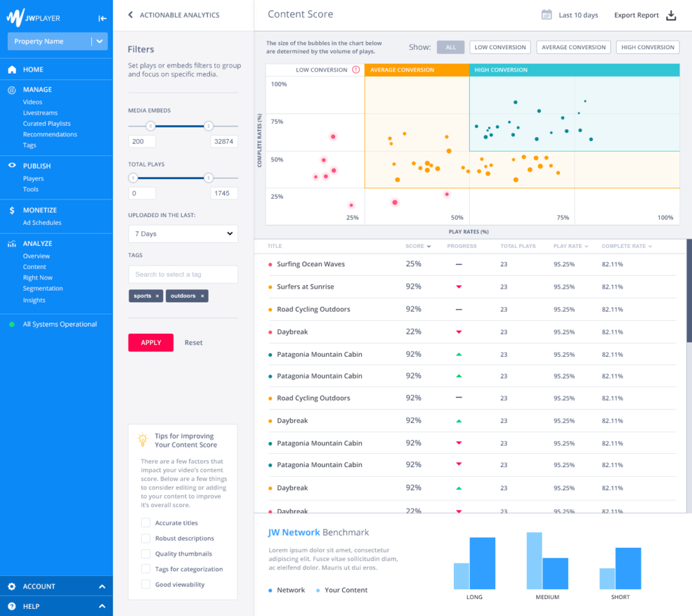Reset the filters
This screenshot has width=692, height=616.
tap(193, 343)
